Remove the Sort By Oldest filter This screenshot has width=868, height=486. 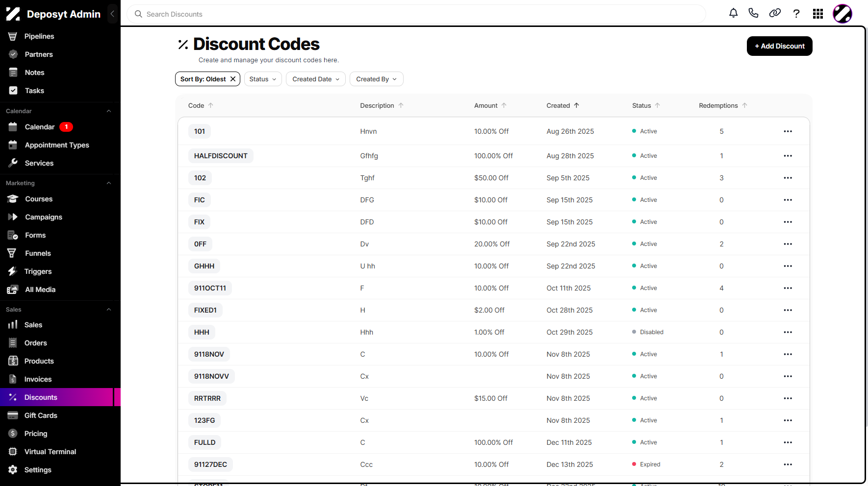point(233,79)
